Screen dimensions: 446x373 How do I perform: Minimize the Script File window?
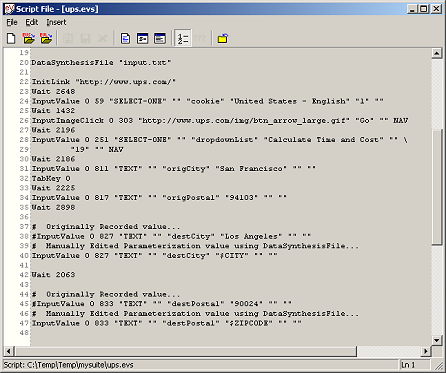[412, 9]
